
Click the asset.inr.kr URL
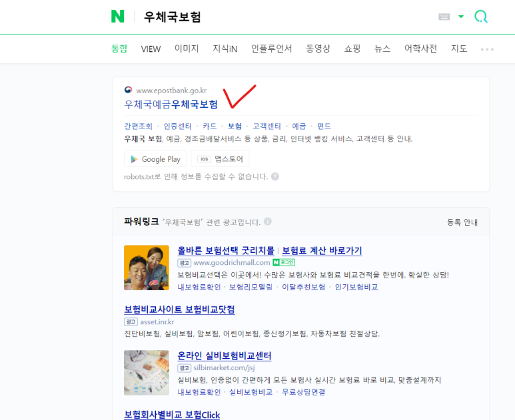pyautogui.click(x=157, y=322)
